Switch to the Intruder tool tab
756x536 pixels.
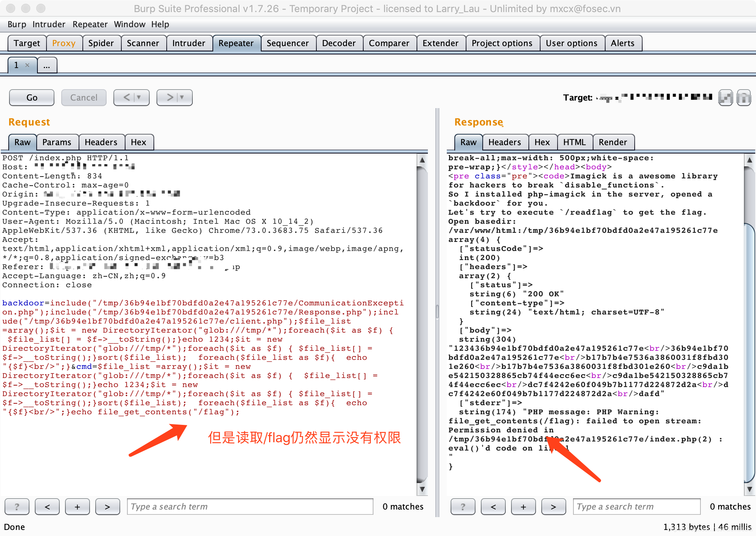[188, 43]
